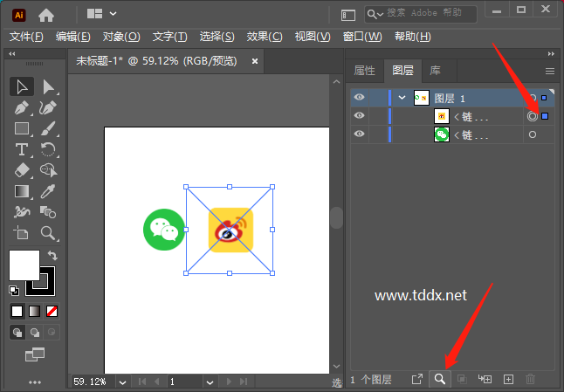Select the Type tool
Viewport: 564px width, 392px height.
click(22, 149)
